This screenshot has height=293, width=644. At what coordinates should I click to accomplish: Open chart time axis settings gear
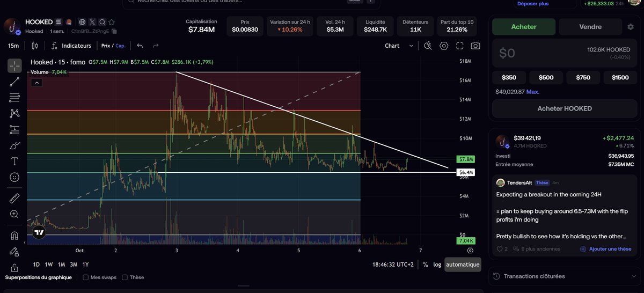[470, 250]
